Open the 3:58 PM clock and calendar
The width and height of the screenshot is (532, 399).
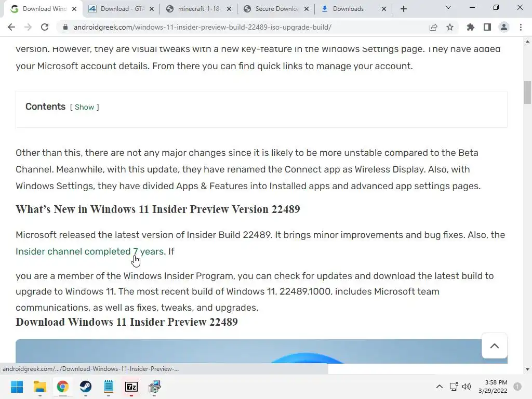493,387
